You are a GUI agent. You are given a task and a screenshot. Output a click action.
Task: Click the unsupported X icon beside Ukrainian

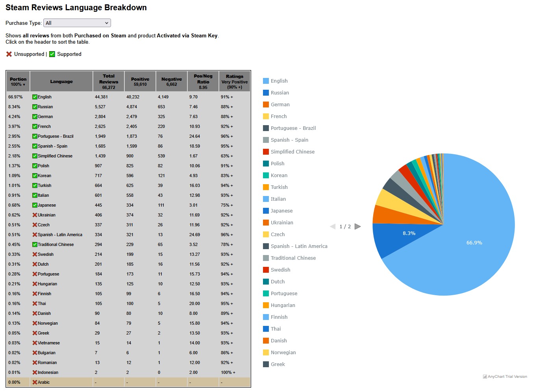tap(35, 215)
